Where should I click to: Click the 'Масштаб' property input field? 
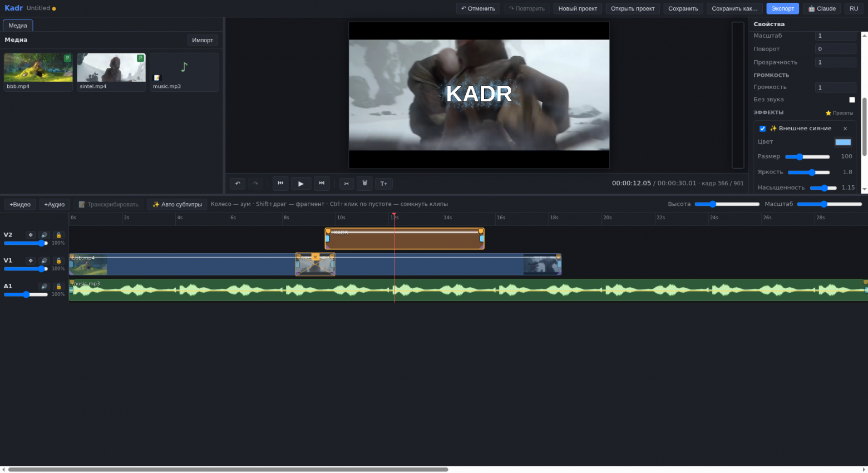pos(836,36)
